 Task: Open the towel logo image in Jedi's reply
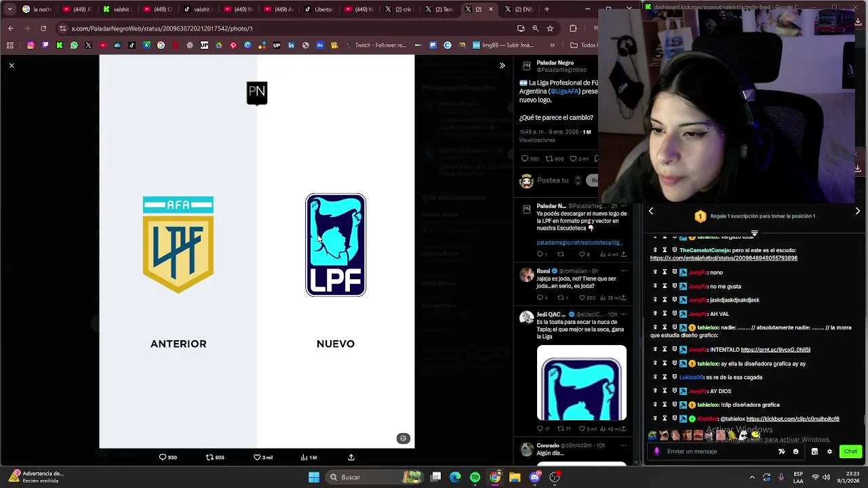click(582, 383)
